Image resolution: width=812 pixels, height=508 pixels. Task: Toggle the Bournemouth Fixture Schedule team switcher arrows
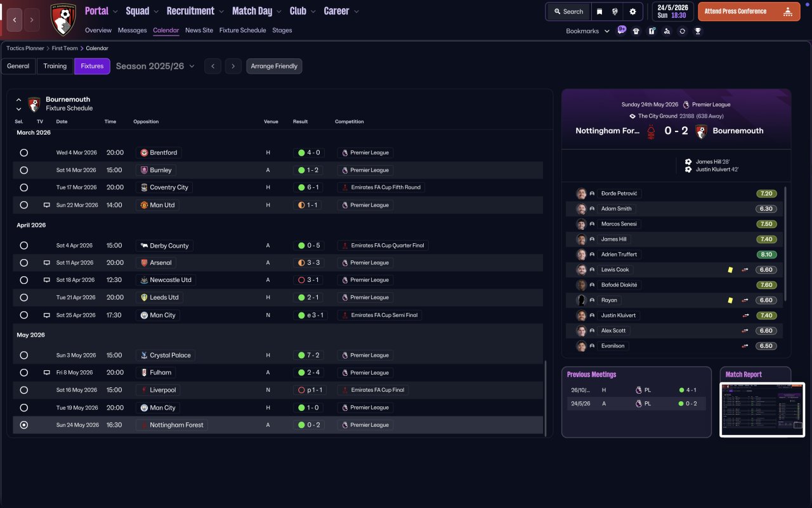pos(19,104)
